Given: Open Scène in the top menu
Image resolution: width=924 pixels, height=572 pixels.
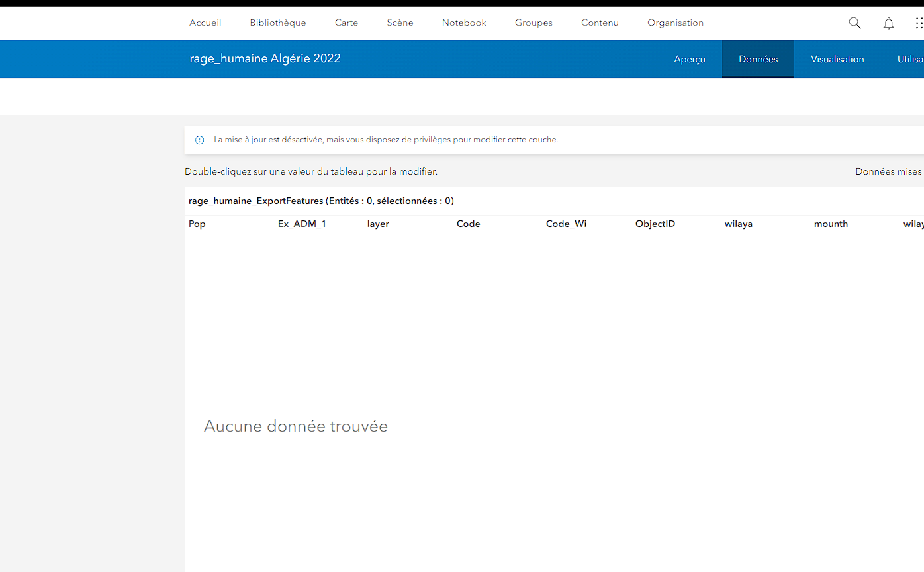Looking at the screenshot, I should pyautogui.click(x=400, y=23).
